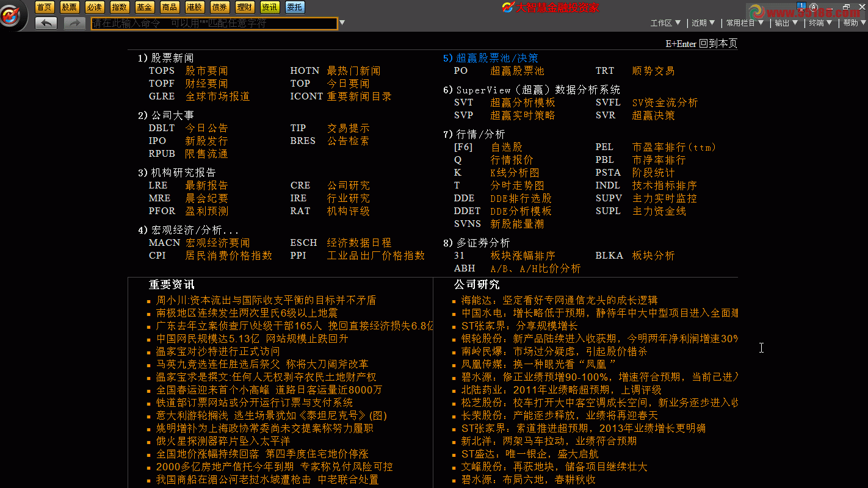Open the 重要新闻目录 link
This screenshot has width=868, height=488.
tap(360, 96)
